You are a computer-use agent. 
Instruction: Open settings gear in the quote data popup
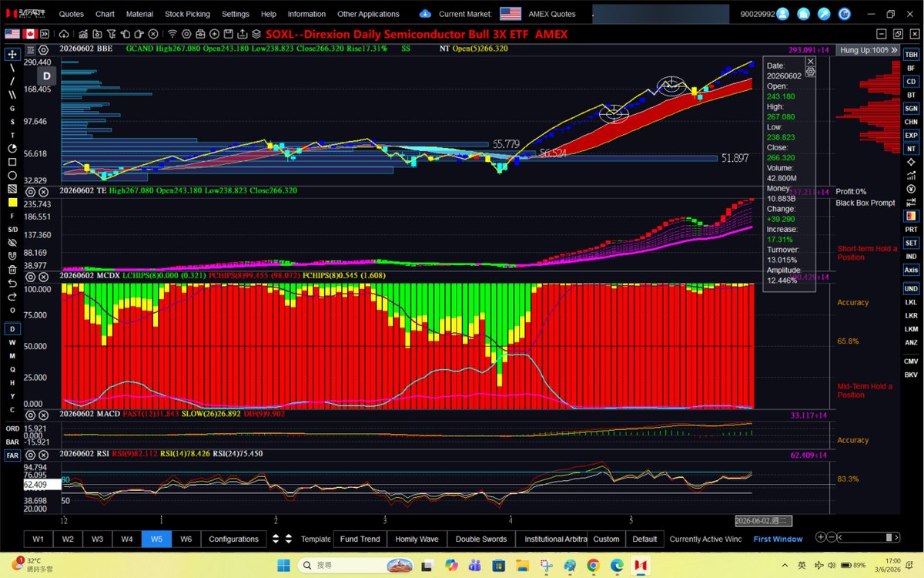tap(810, 71)
